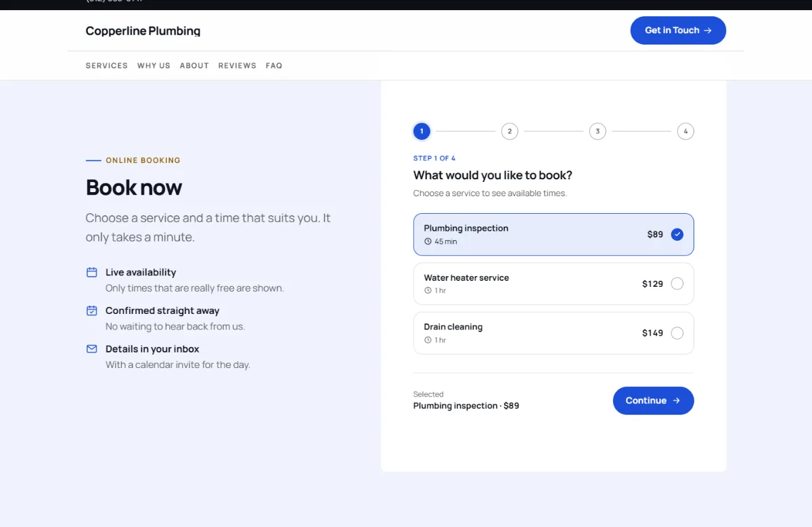Viewport: 812px width, 527px height.
Task: Open the Reviews nav item
Action: point(238,66)
